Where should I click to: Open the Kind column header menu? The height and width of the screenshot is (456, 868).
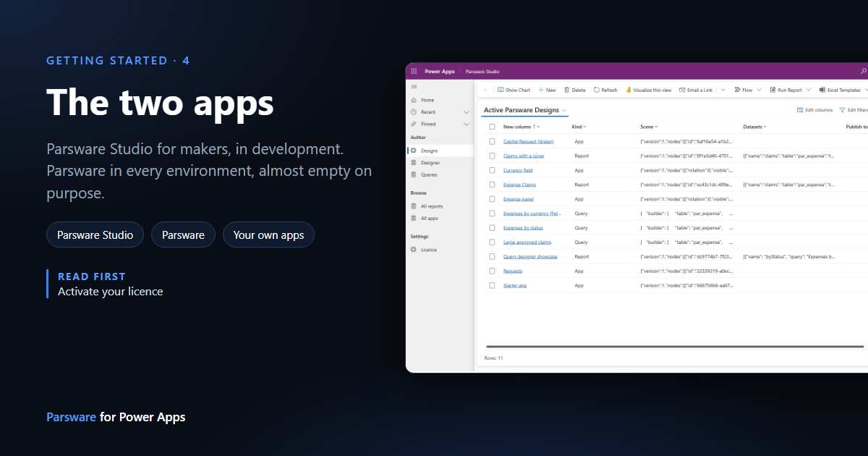tap(579, 127)
